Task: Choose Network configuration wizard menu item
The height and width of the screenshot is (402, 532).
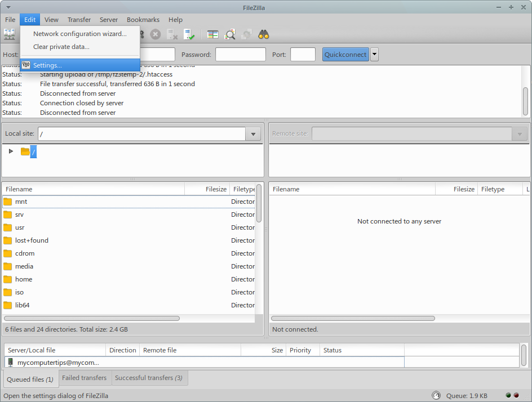Action: [80, 34]
